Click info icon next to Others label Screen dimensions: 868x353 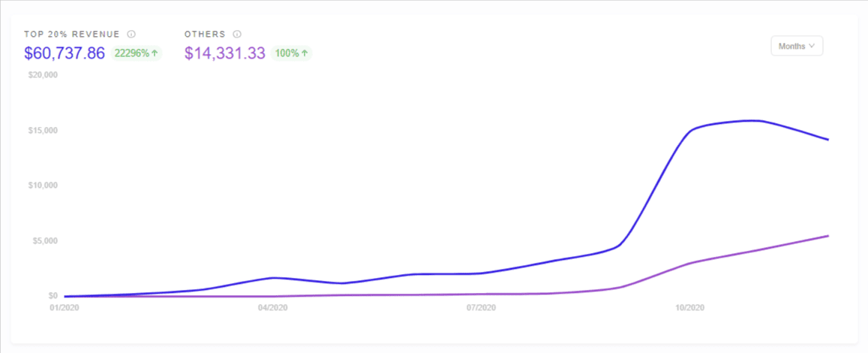[x=237, y=35]
